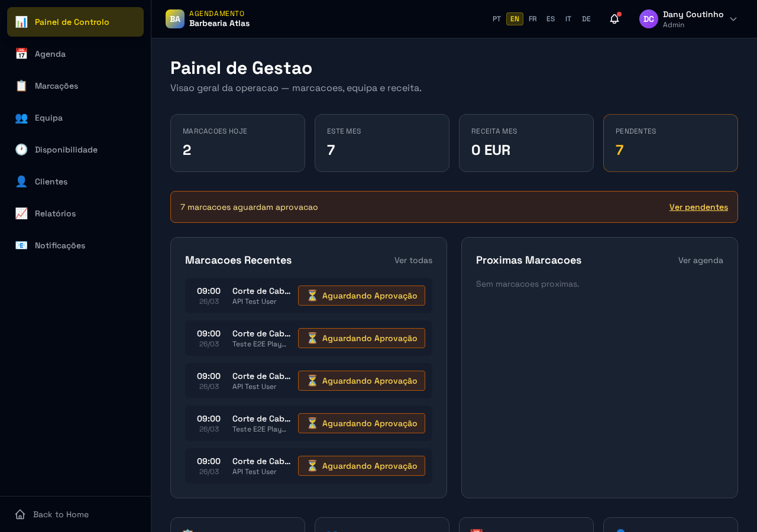
Task: Click the DC user avatar
Action: (x=649, y=19)
